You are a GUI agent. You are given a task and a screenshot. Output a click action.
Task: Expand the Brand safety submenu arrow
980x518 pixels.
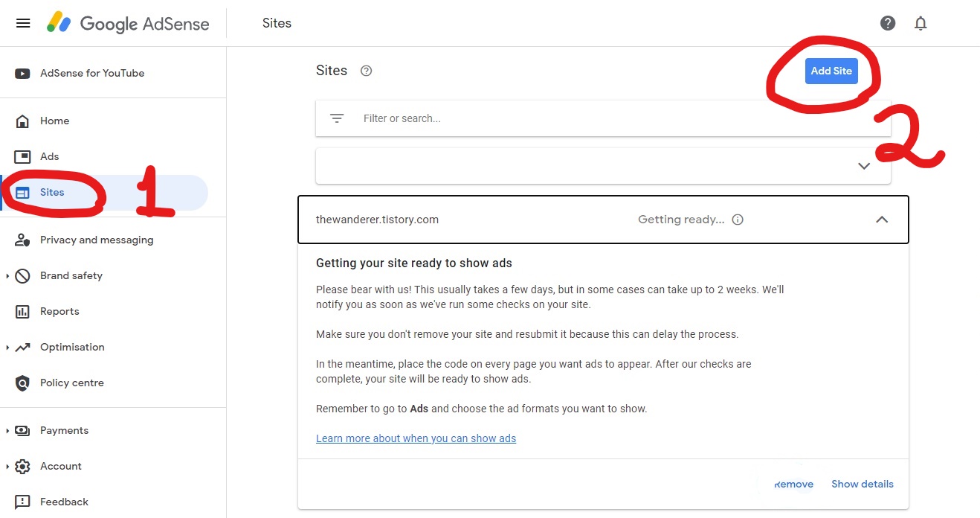click(x=7, y=276)
